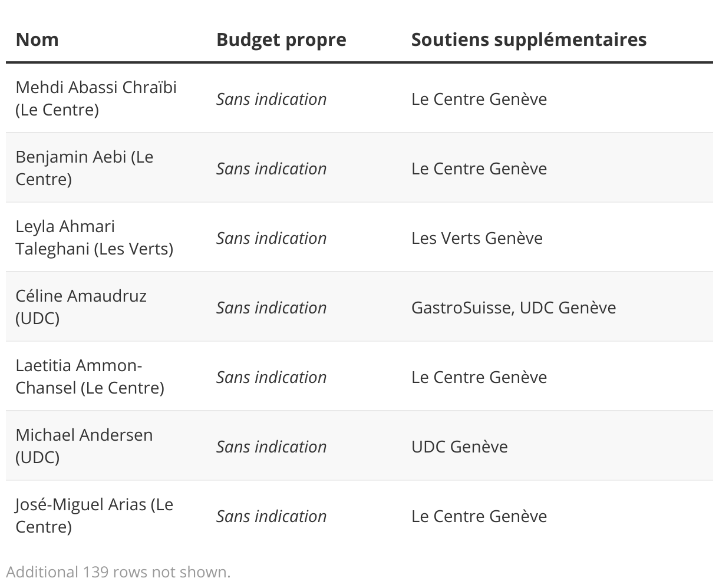Image resolution: width=719 pixels, height=588 pixels.
Task: Select Leyla Ahmari Taleghani name cell
Action: point(94,237)
